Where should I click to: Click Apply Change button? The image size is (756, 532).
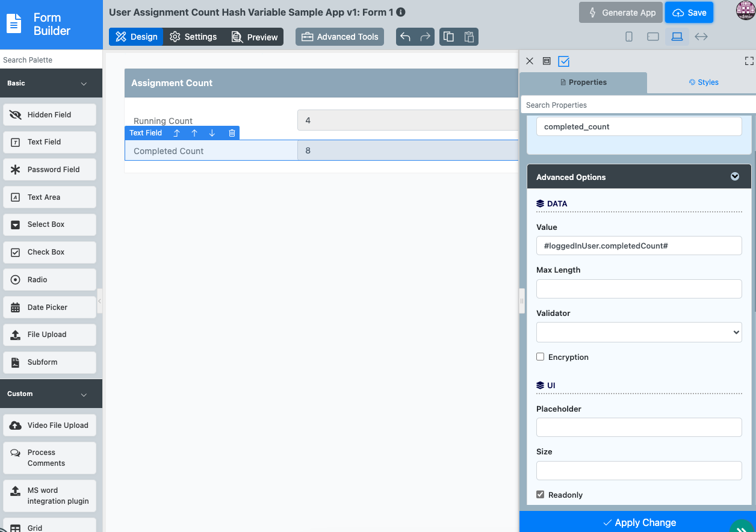[638, 522]
